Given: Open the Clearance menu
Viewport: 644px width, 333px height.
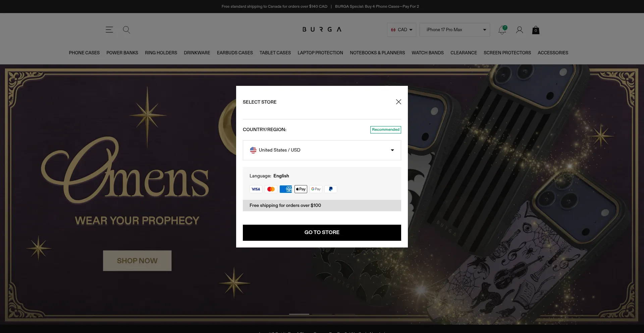Looking at the screenshot, I should (x=464, y=53).
